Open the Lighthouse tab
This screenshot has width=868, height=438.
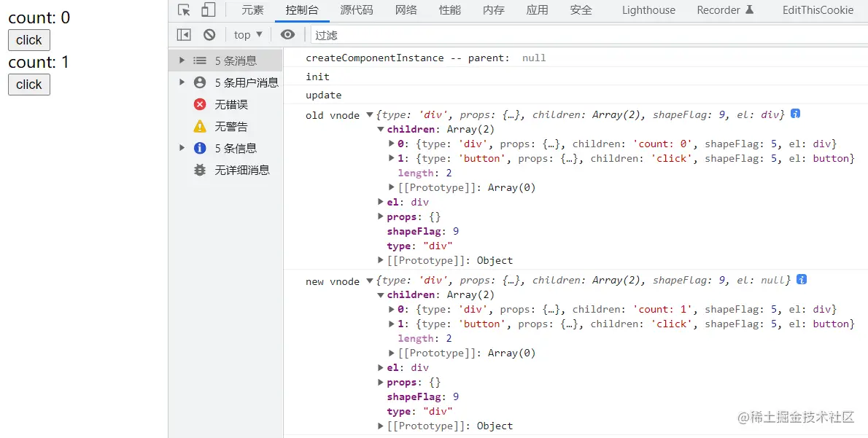tap(648, 10)
